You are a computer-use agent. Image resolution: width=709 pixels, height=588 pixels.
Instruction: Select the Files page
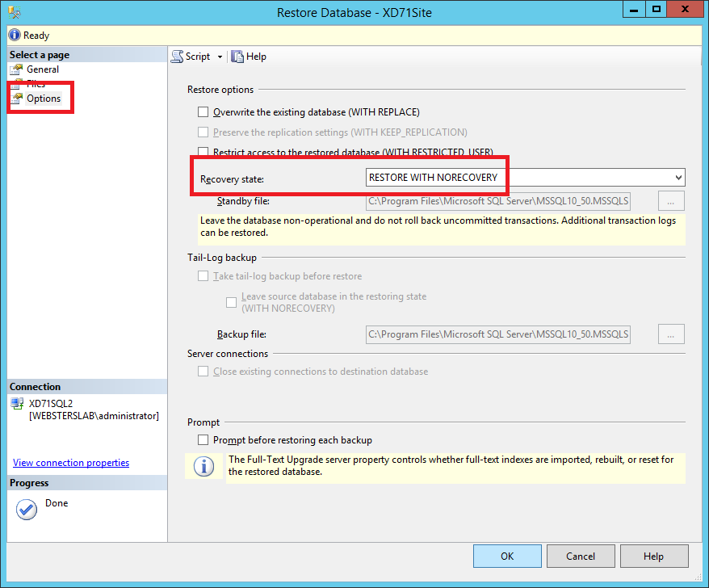pyautogui.click(x=36, y=84)
